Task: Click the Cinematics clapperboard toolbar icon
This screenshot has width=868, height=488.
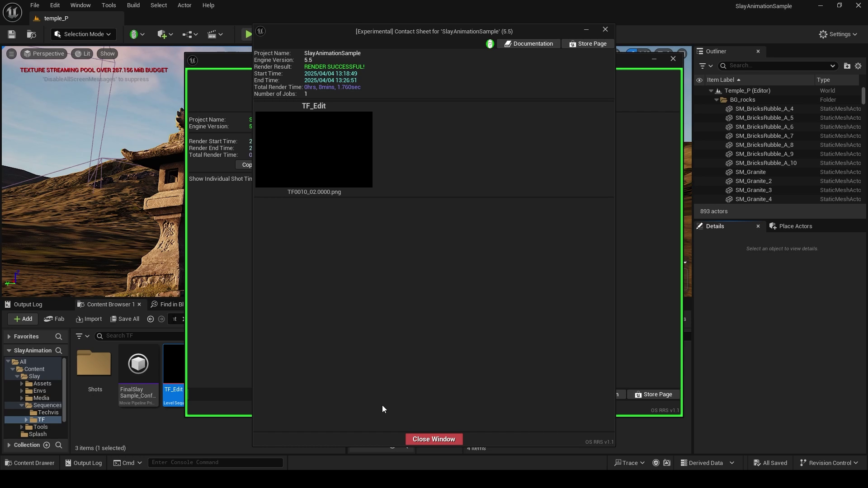Action: click(212, 34)
